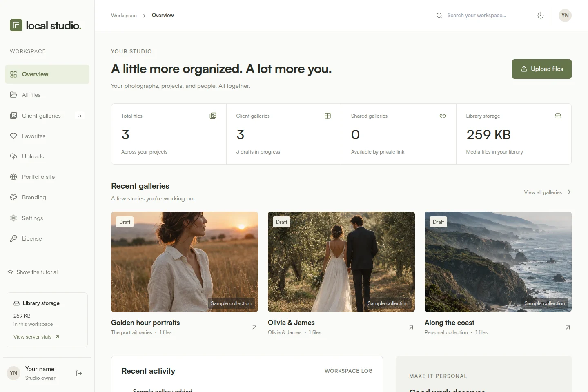Open the Branding page
This screenshot has height=392, width=588.
pos(47,197)
